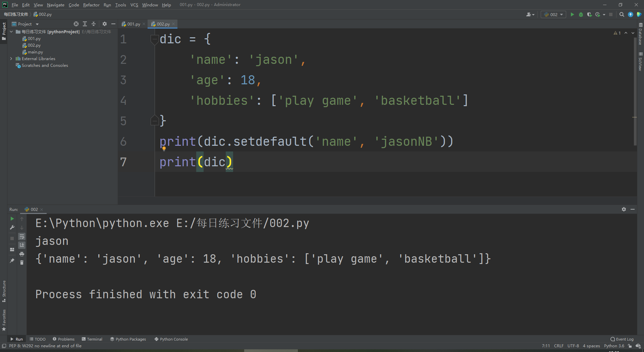Close the 001.py editor tab

[144, 24]
